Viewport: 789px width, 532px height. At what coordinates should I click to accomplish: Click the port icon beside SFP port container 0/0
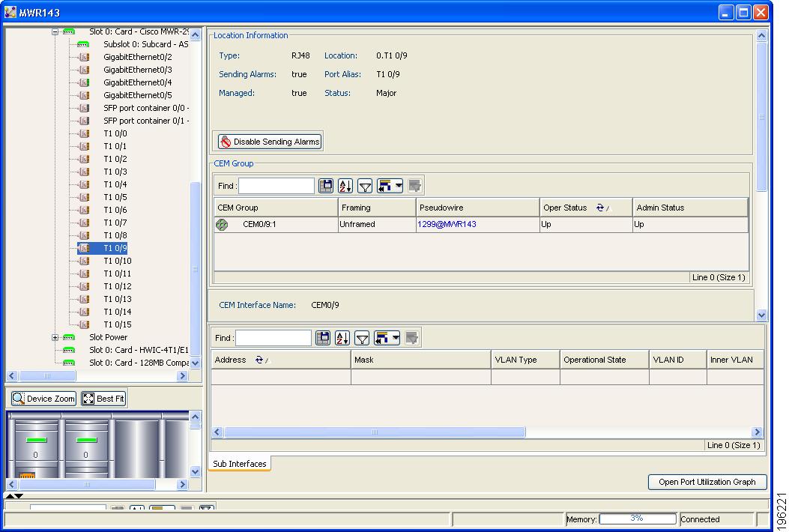coord(84,108)
